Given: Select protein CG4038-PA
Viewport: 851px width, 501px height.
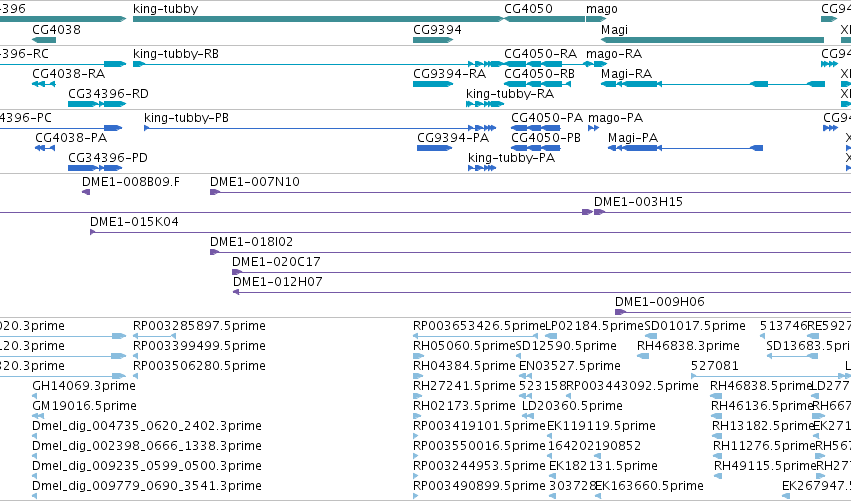Looking at the screenshot, I should coord(45,148).
